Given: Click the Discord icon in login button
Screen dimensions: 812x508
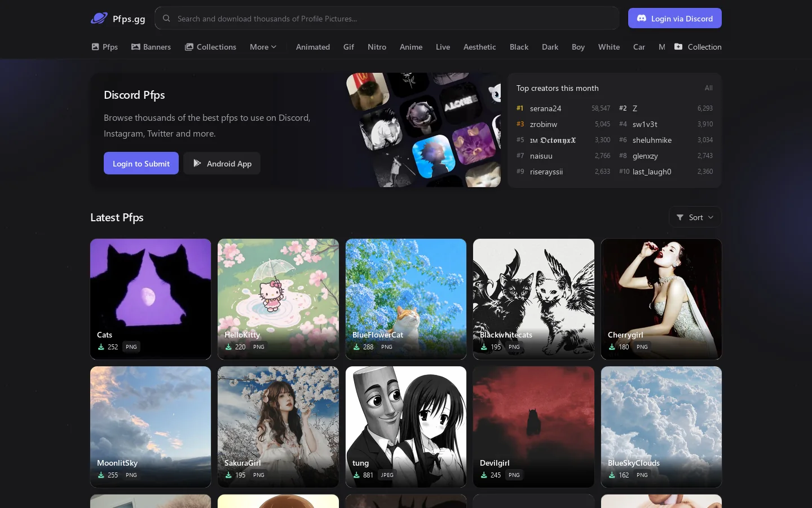Looking at the screenshot, I should 642,18.
